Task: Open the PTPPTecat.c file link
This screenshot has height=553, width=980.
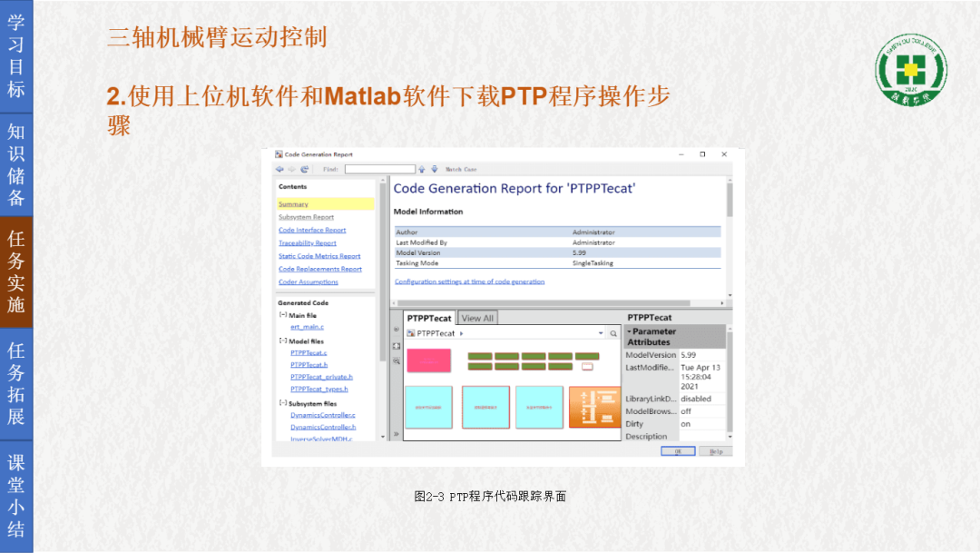Action: [309, 353]
